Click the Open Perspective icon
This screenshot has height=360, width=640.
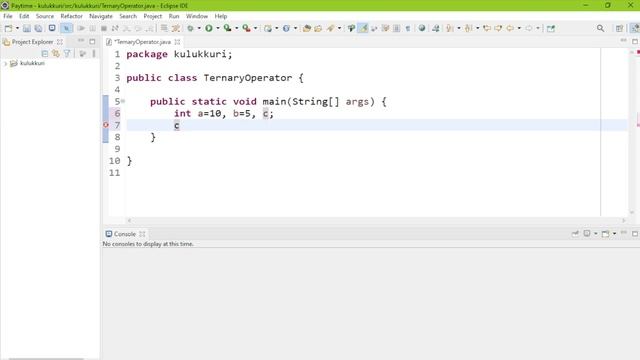(619, 28)
